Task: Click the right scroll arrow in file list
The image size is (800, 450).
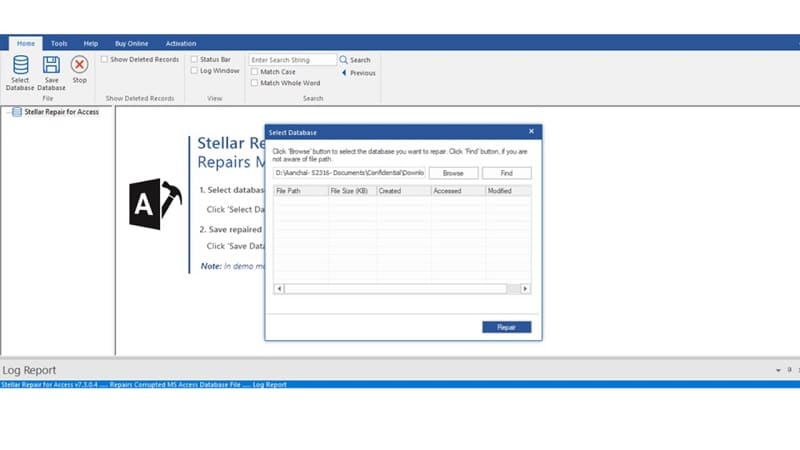Action: pyautogui.click(x=525, y=289)
